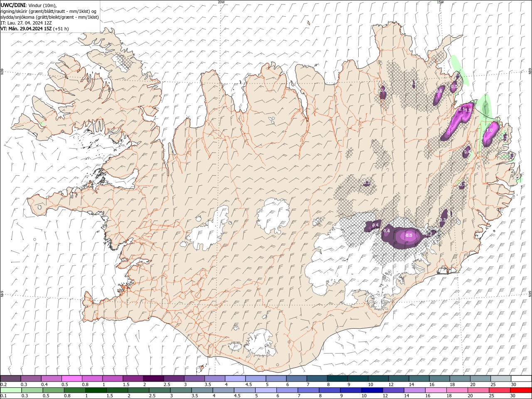This screenshot has height=399, width=532.
Task: Click the dark mauve 0.2 swatch in snow legend
Action: click(10, 379)
